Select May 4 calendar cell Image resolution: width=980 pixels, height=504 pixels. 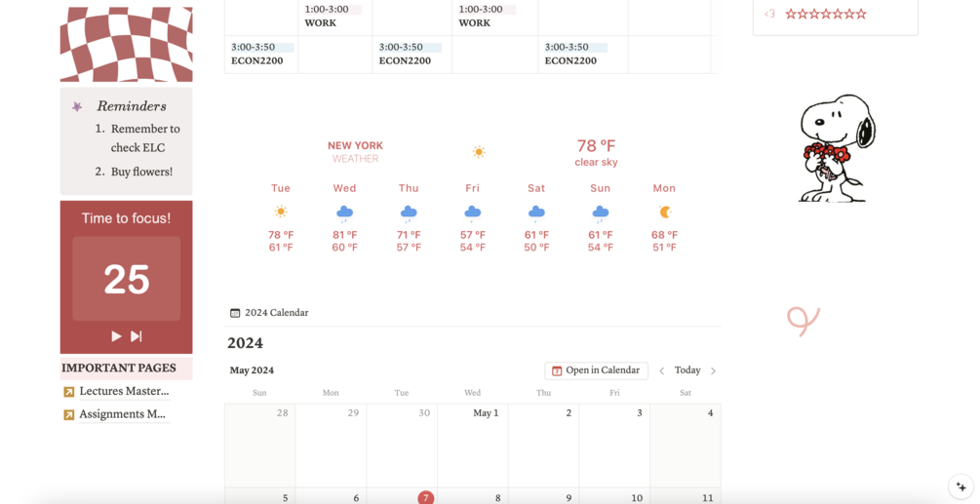pos(686,446)
